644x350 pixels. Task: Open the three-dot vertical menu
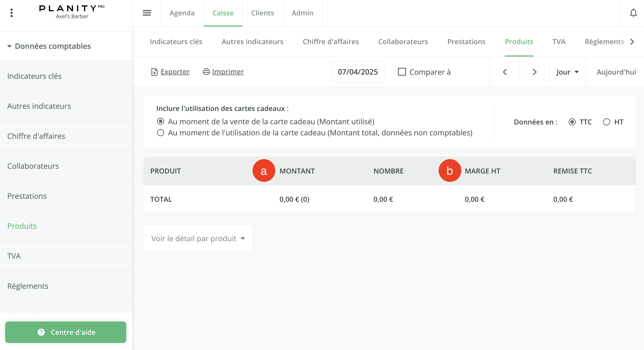click(x=12, y=13)
